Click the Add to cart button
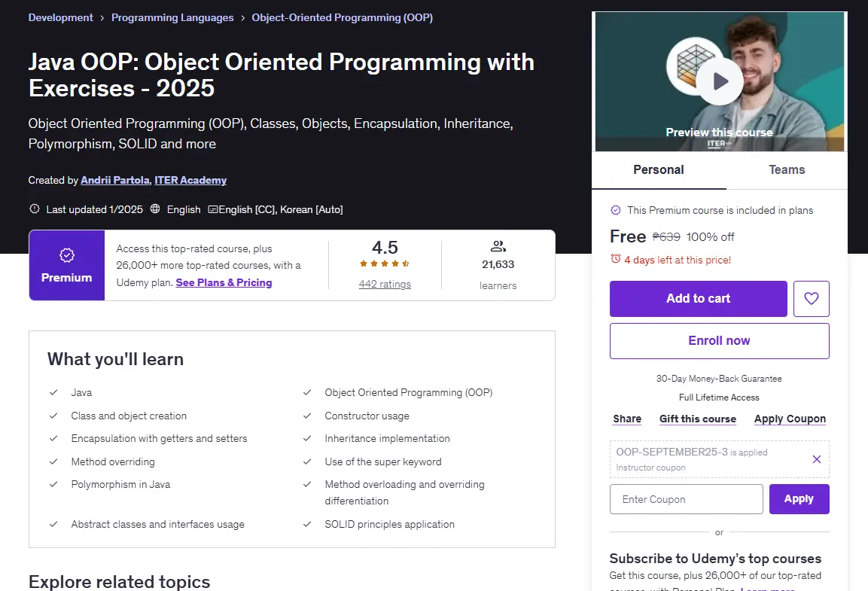The height and width of the screenshot is (591, 868). 698,299
